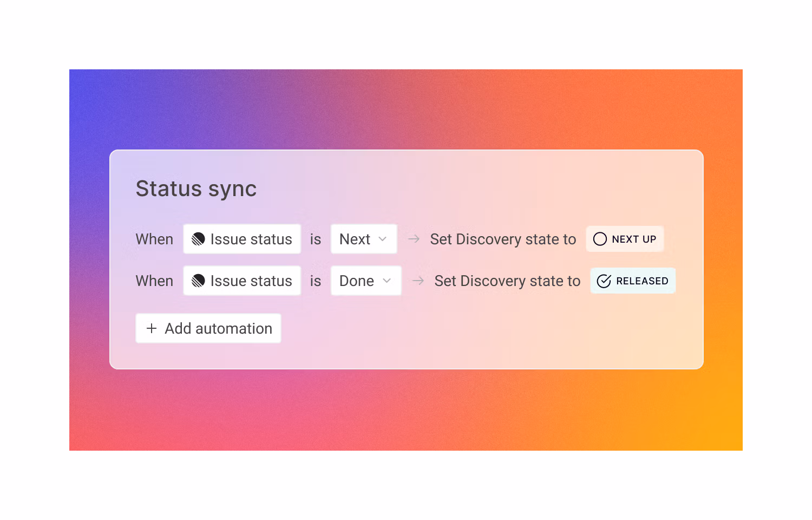Click the plus icon beside Add automation
The image size is (812, 520).
[x=152, y=328]
